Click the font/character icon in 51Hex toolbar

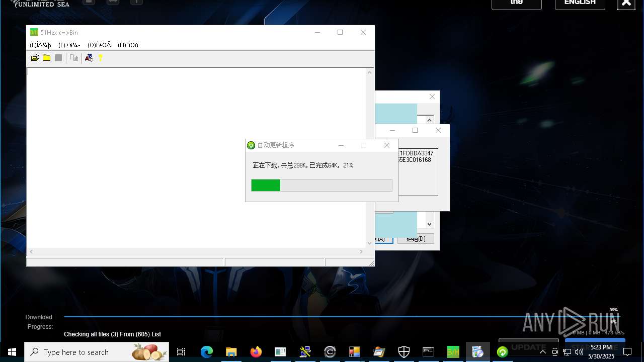point(89,58)
